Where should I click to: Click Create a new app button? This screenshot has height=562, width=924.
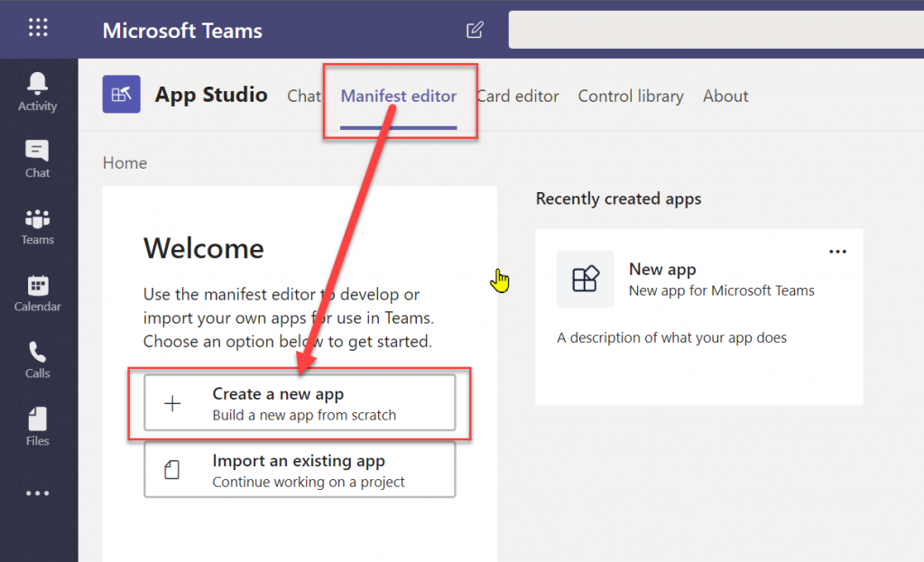pyautogui.click(x=300, y=403)
